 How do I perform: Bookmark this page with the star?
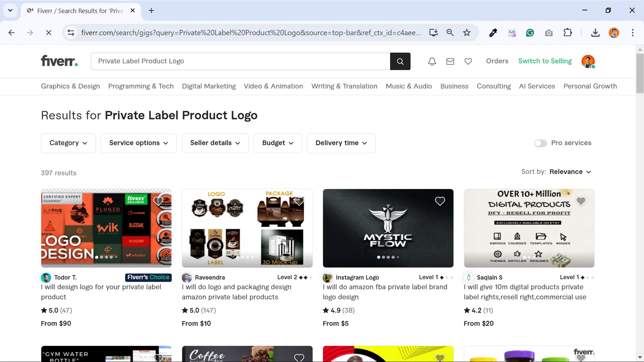[467, 33]
